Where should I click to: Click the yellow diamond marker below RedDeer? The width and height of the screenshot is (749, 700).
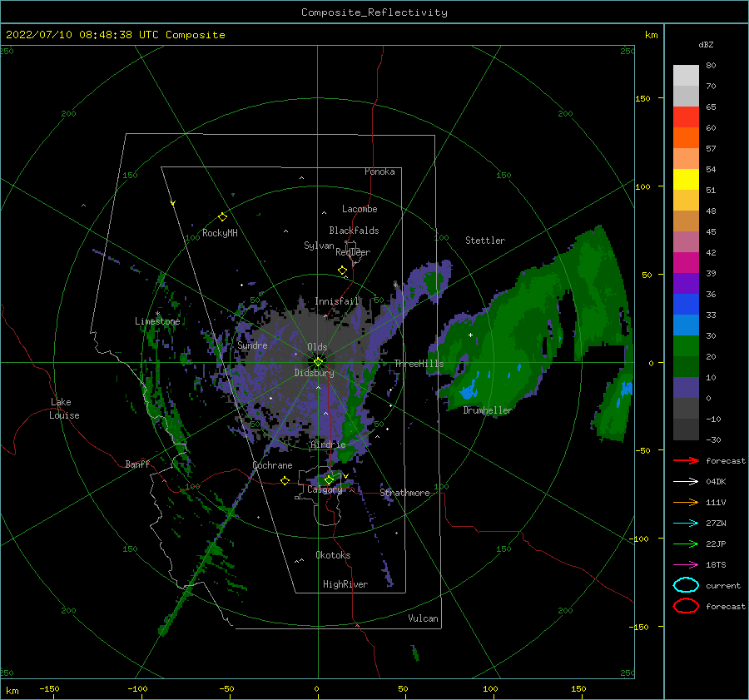pos(343,271)
